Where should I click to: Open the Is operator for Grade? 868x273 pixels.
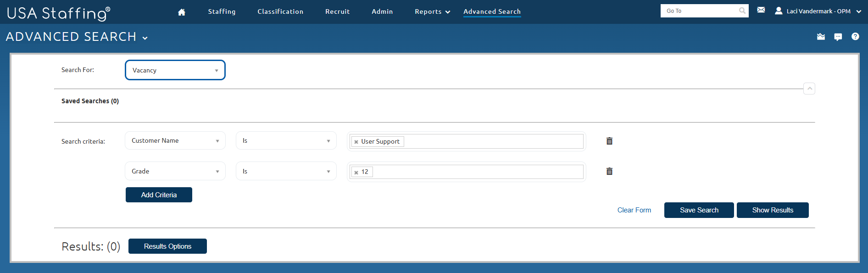286,171
